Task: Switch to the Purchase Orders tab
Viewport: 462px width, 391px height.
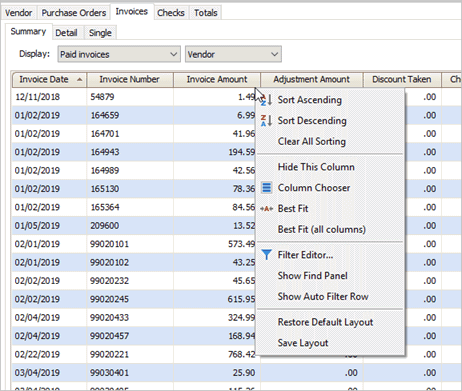Action: pyautogui.click(x=74, y=13)
